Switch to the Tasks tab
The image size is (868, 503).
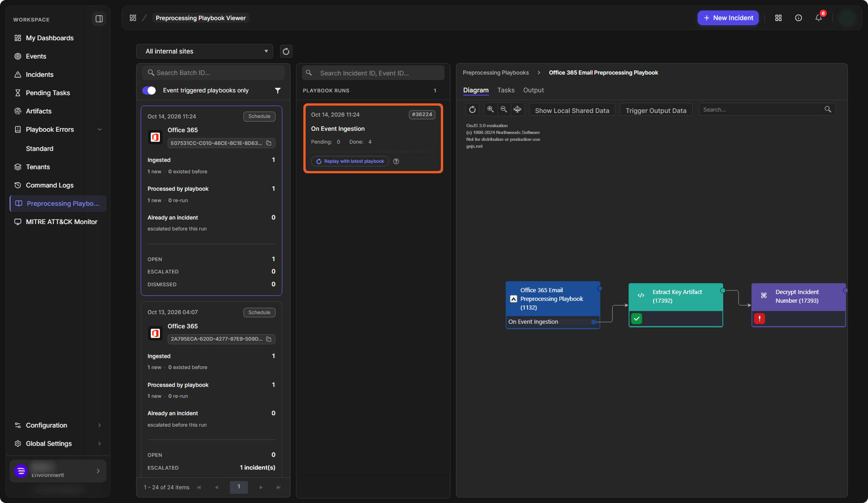(x=506, y=90)
